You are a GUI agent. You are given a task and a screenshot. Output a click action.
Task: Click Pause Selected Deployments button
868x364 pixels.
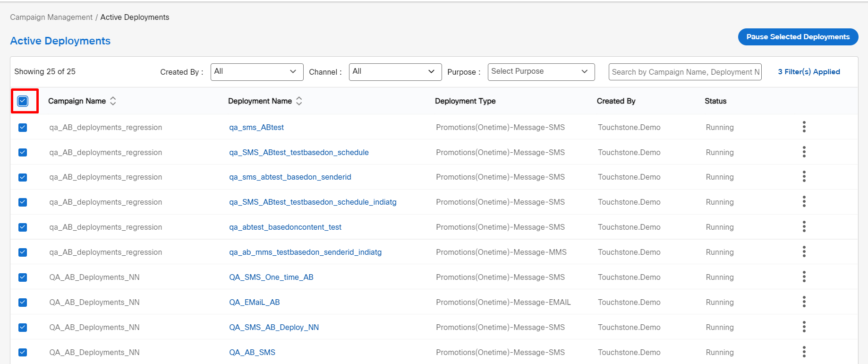click(x=798, y=37)
